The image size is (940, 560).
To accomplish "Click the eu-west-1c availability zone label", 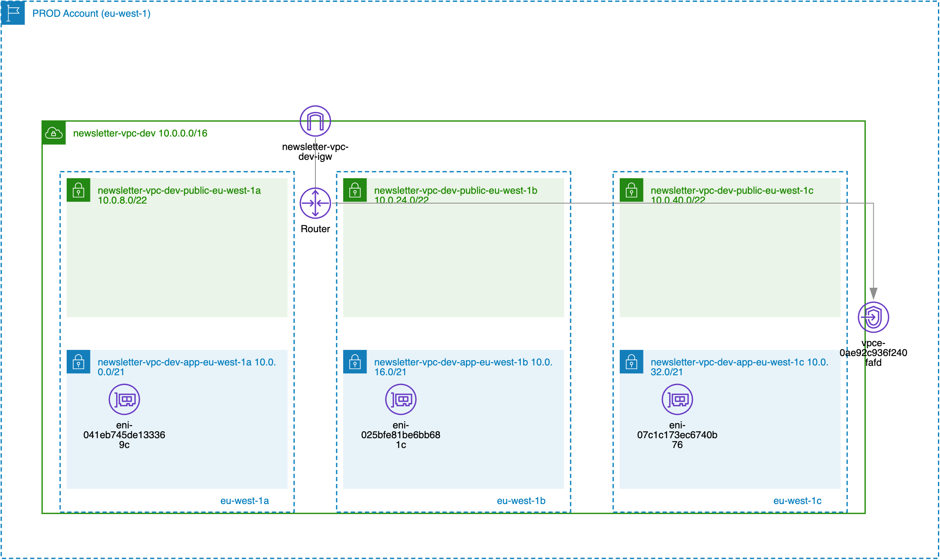I will 798,501.
